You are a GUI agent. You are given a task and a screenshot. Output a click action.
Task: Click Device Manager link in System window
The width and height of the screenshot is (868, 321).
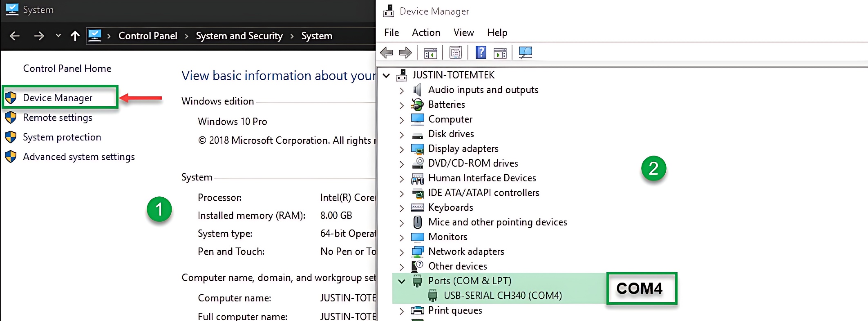point(58,98)
